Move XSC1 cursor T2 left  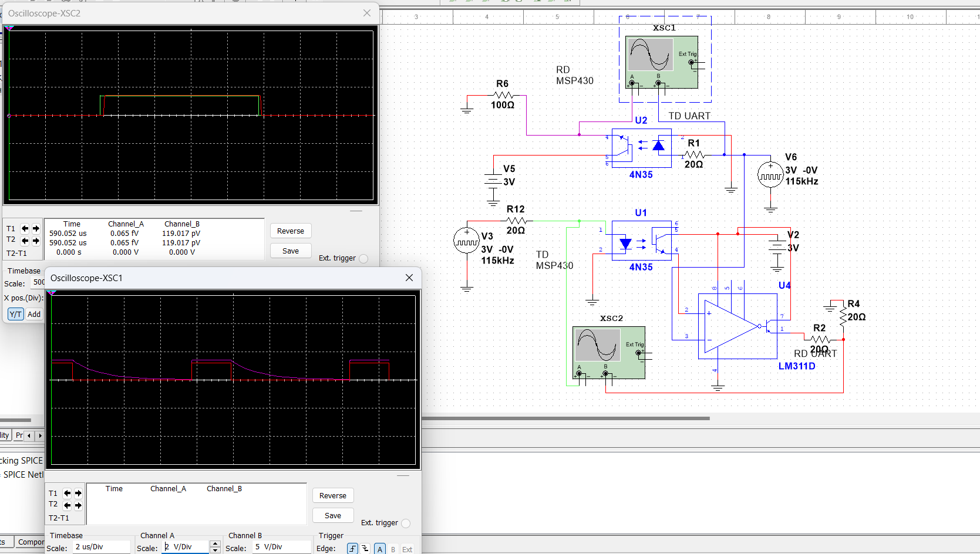(x=67, y=505)
